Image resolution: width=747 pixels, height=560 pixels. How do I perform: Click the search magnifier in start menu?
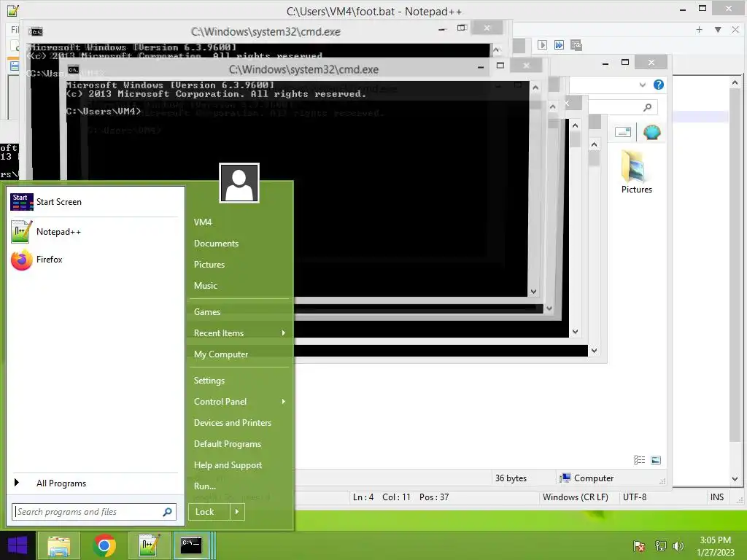click(x=167, y=512)
